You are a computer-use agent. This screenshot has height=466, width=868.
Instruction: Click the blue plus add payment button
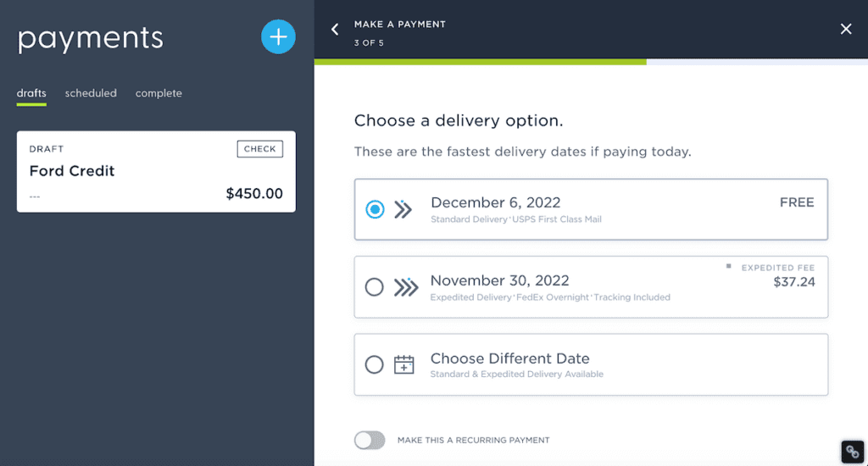[x=278, y=37]
